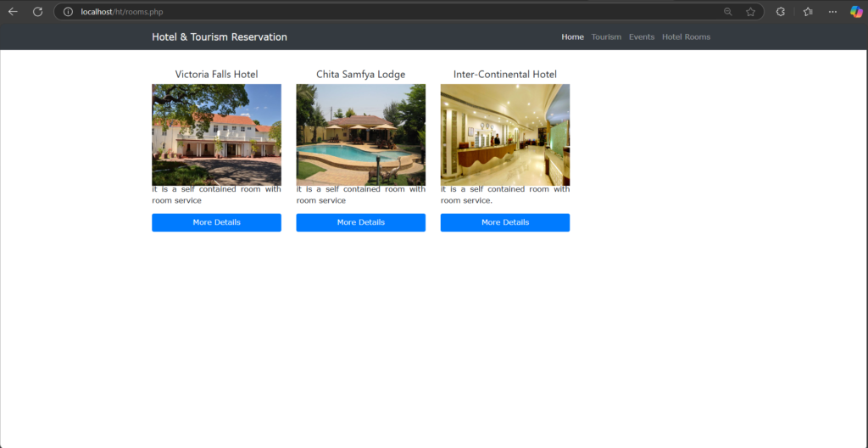Open the Hotel Rooms nav link
This screenshot has height=448, width=868.
(686, 37)
